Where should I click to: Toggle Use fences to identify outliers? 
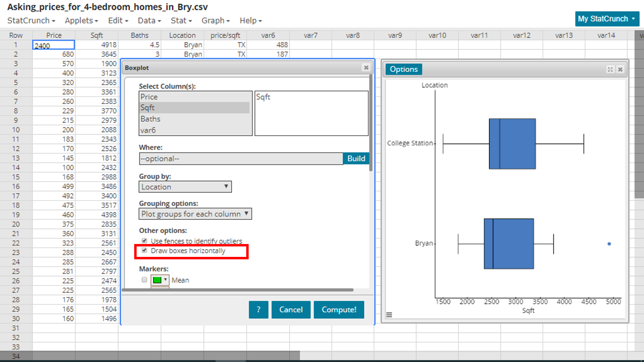[x=144, y=241]
